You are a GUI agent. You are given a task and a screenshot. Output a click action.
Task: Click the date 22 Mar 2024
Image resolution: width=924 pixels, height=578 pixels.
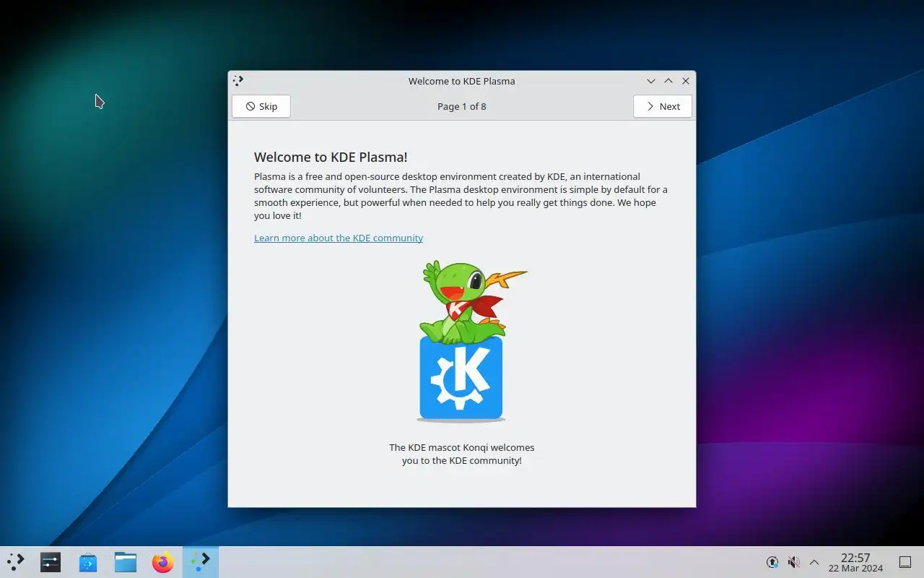855,569
